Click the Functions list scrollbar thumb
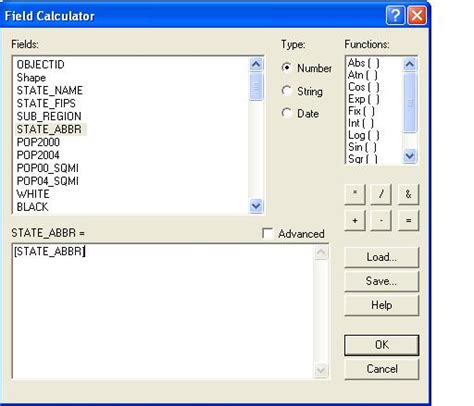Screen dimensions: 474x406 (410, 103)
